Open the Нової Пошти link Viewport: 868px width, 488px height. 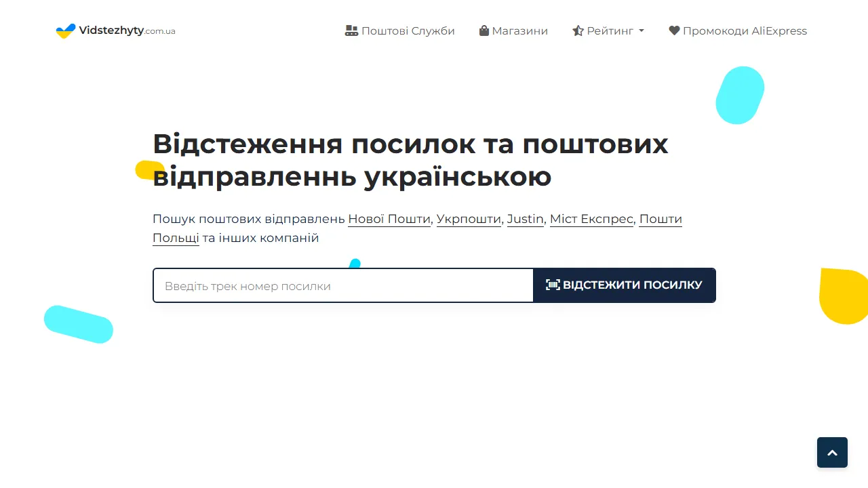389,219
